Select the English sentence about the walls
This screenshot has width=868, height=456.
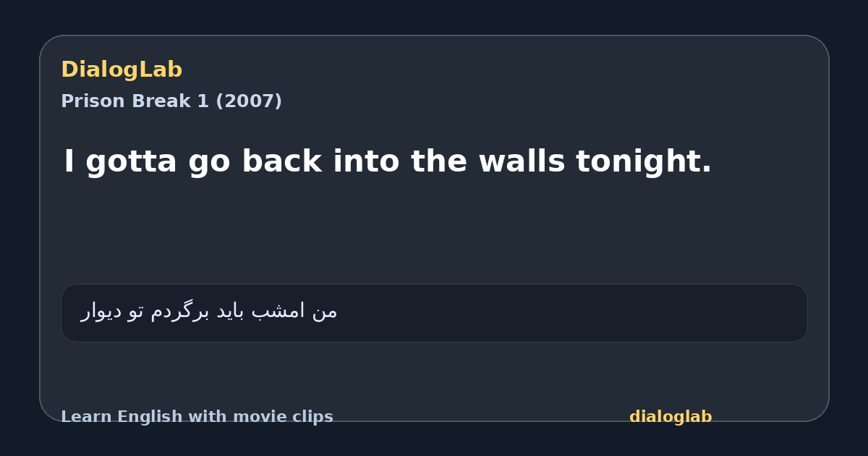click(388, 161)
